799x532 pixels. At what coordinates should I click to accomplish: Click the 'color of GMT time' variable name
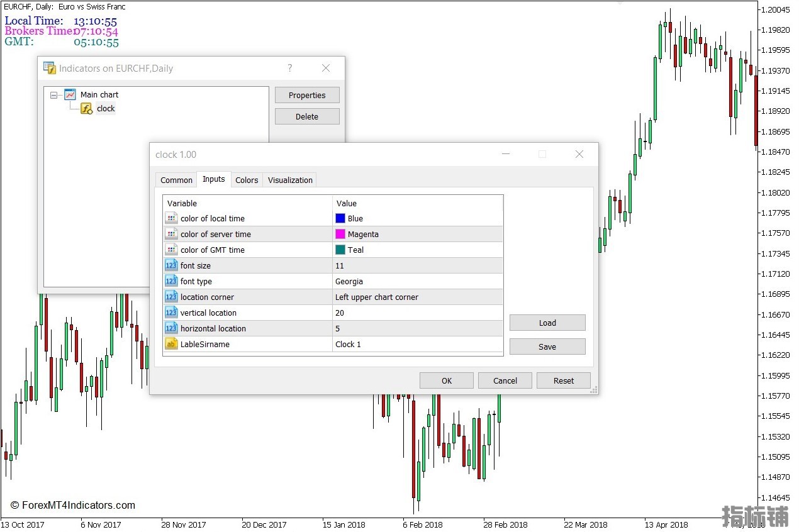[213, 250]
